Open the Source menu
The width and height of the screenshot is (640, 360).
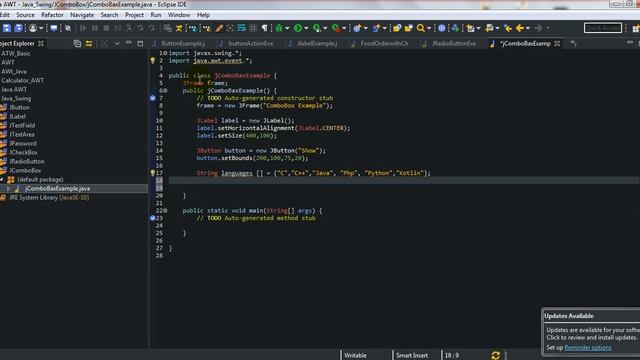tap(25, 15)
